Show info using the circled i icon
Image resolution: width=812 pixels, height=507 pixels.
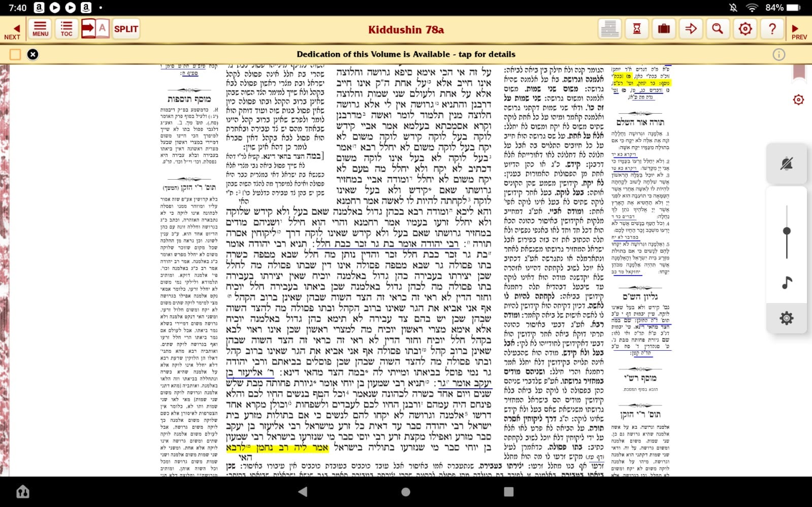tap(778, 54)
